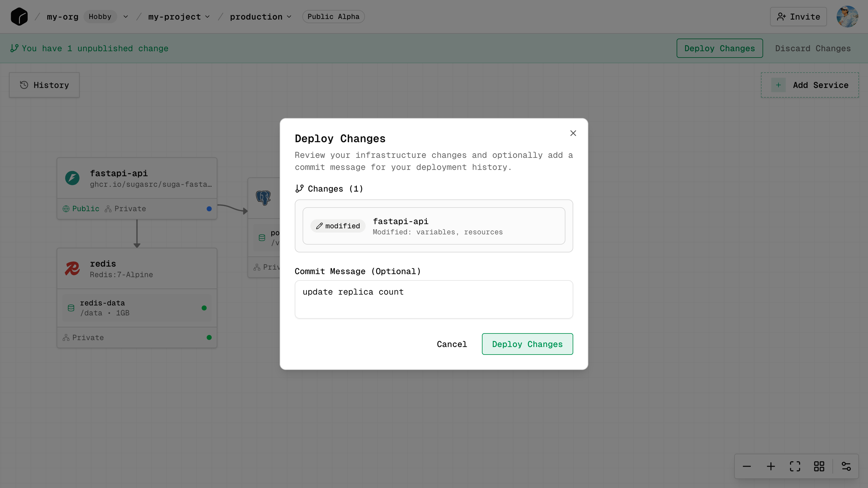The width and height of the screenshot is (868, 488).
Task: Click the redis service logo icon
Action: 72,268
